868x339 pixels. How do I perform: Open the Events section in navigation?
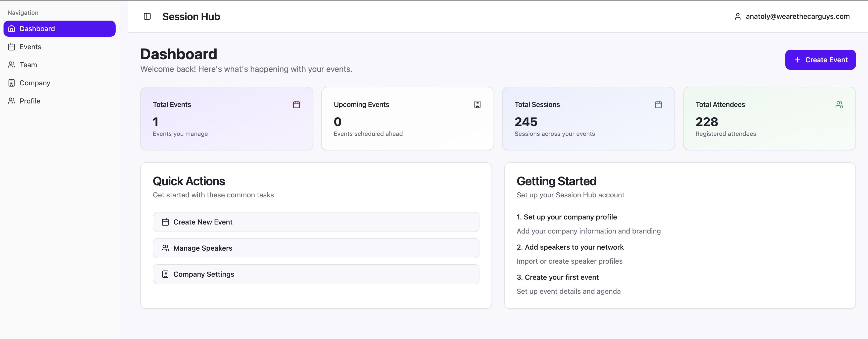tap(30, 47)
